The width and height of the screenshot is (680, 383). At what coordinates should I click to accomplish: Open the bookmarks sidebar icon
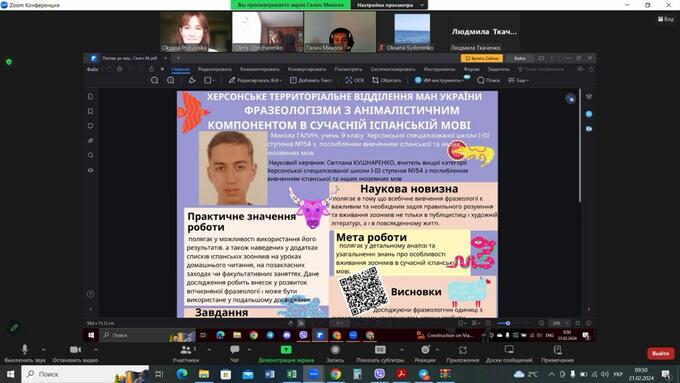(90, 111)
